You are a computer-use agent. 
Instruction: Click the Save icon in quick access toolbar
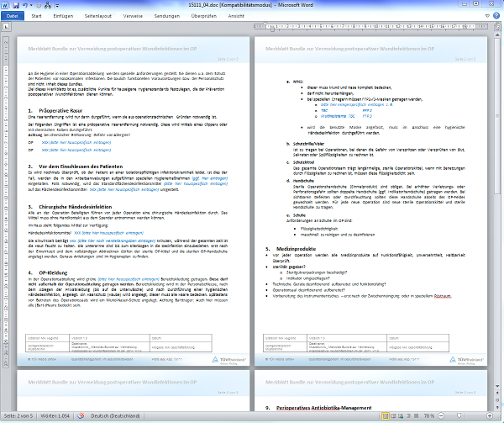point(16,5)
